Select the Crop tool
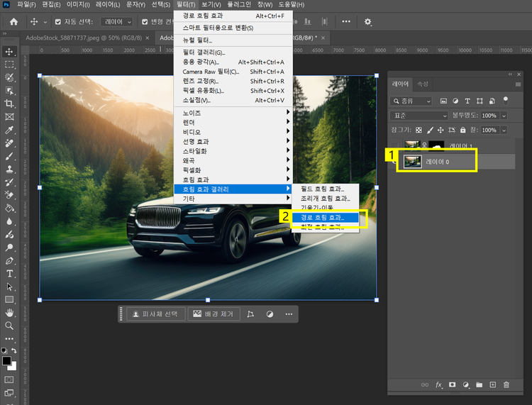 [x=9, y=104]
